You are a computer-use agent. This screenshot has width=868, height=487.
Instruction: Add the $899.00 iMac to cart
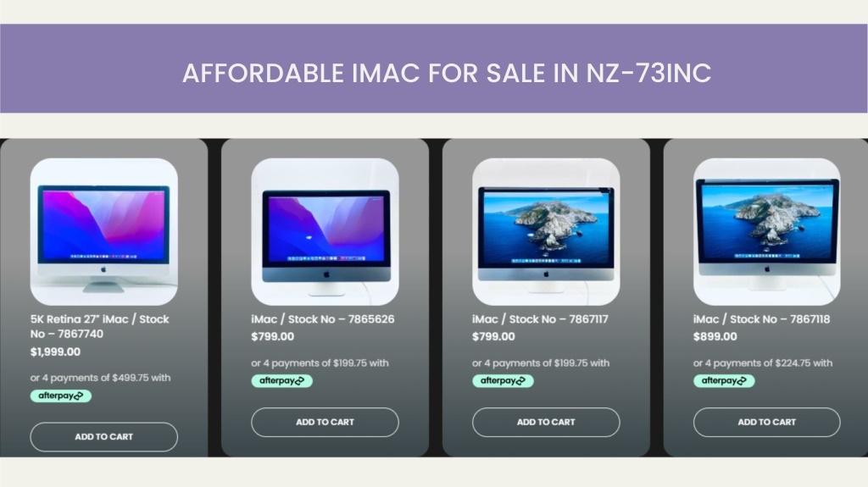pos(766,422)
